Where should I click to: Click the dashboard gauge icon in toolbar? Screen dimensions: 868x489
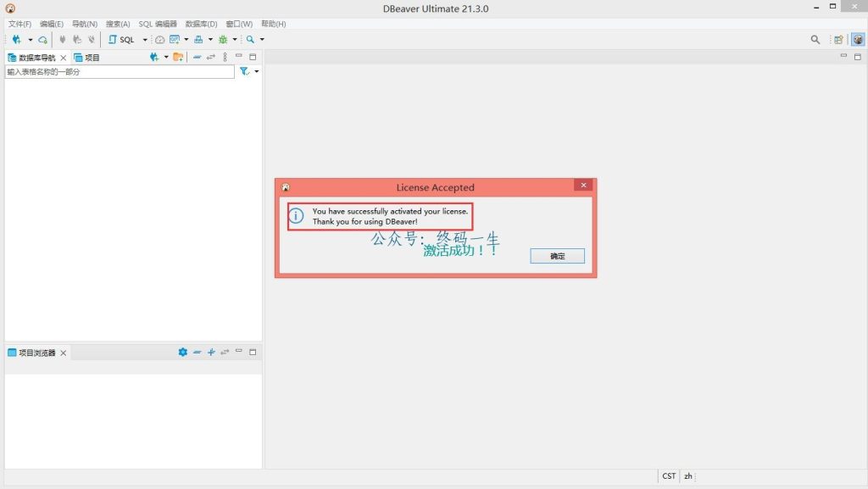[x=160, y=39]
